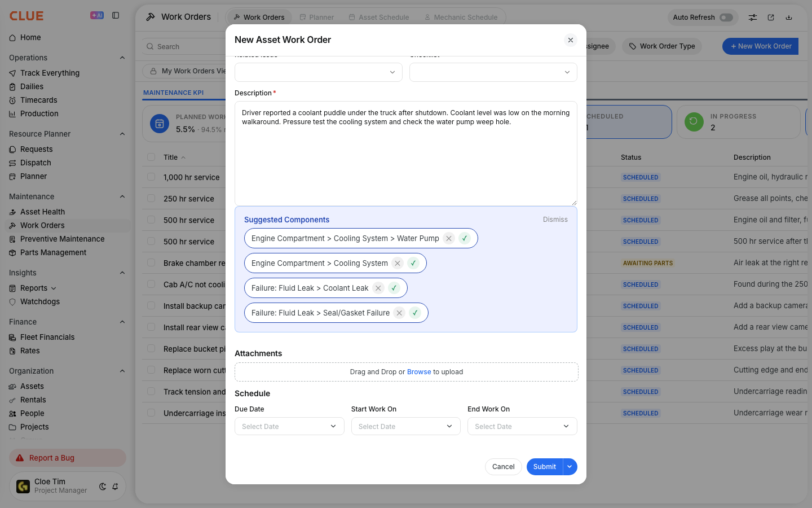Reject the Water Pump suggested component
812x508 pixels.
[449, 238]
